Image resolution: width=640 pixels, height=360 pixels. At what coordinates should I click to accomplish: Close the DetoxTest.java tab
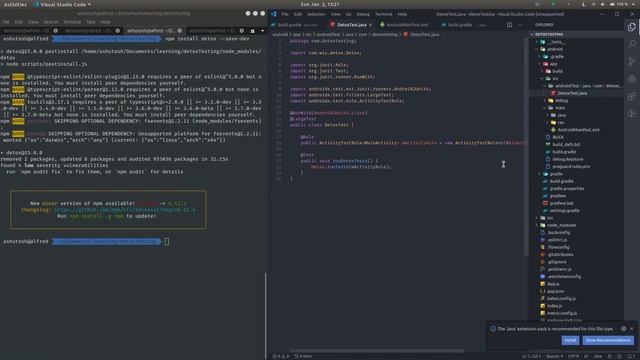point(370,25)
